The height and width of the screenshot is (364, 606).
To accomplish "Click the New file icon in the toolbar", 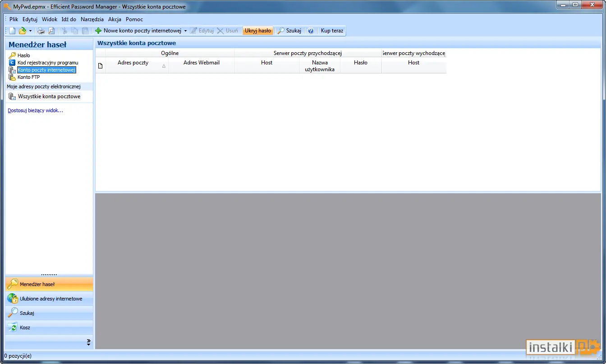I will pyautogui.click(x=13, y=31).
